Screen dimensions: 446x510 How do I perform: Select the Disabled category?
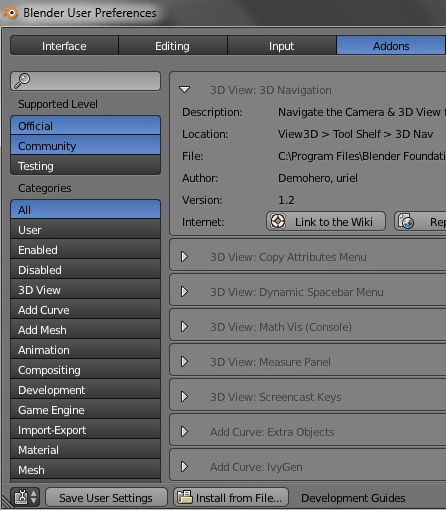click(86, 270)
